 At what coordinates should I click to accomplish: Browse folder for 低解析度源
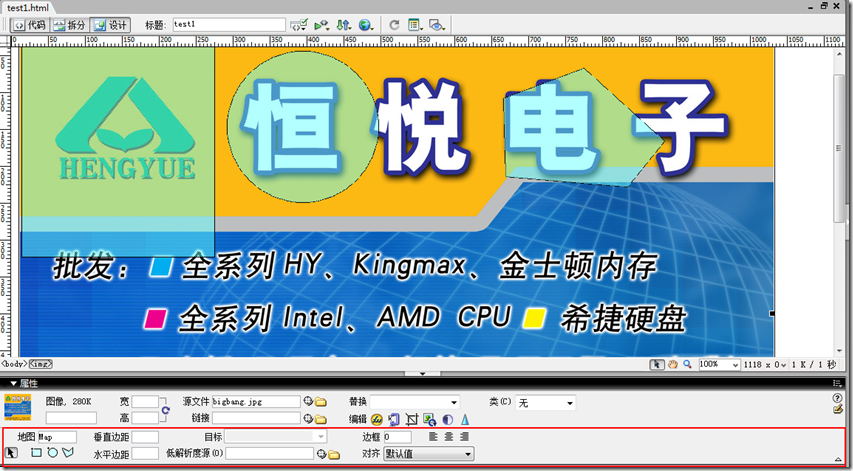[x=334, y=454]
